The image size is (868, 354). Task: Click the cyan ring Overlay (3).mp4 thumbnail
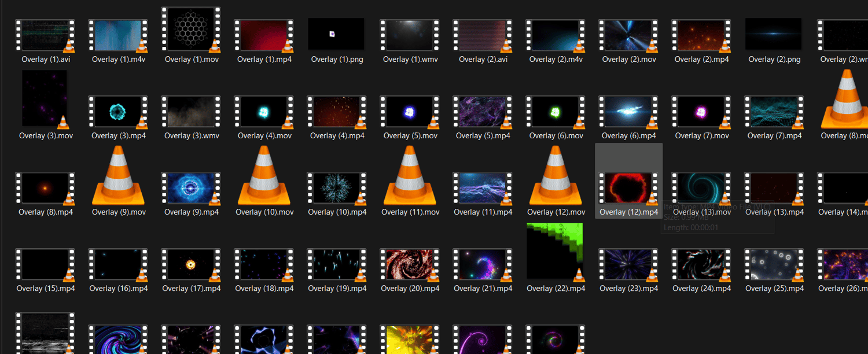(x=118, y=112)
